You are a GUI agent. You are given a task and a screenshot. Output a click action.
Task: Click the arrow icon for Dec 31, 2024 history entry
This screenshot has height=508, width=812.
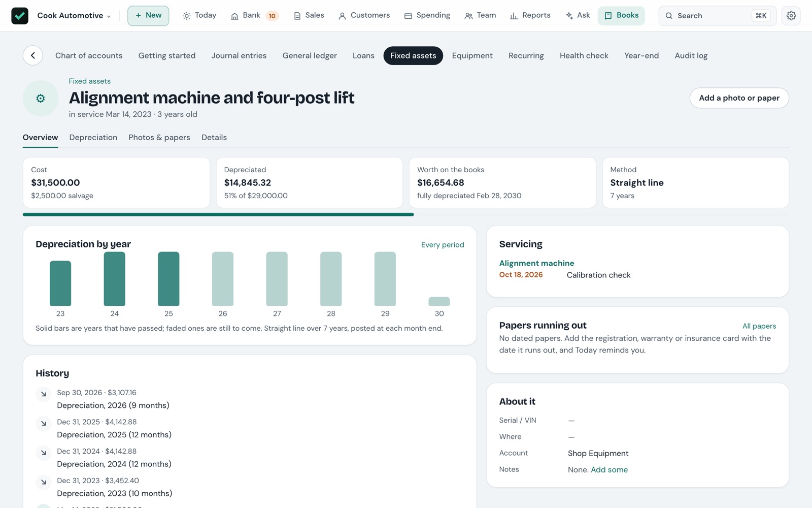[x=44, y=453]
